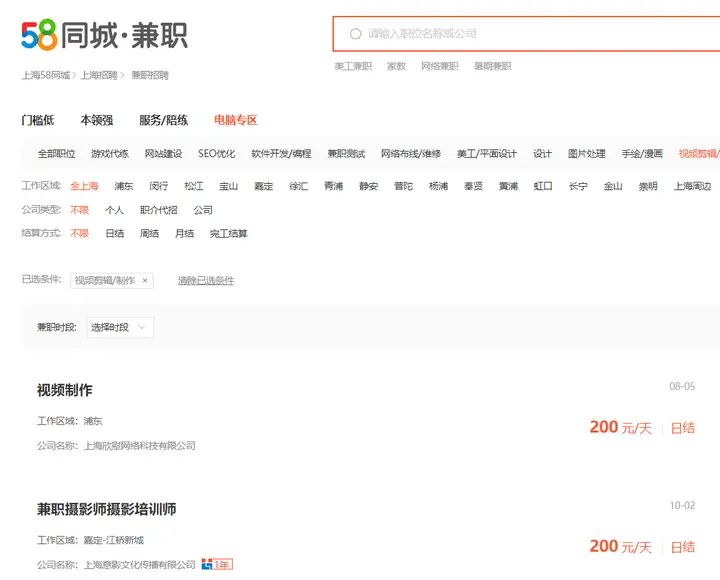The width and height of the screenshot is (720, 580).
Task: Set settlement method to 日结
Action: pyautogui.click(x=114, y=233)
